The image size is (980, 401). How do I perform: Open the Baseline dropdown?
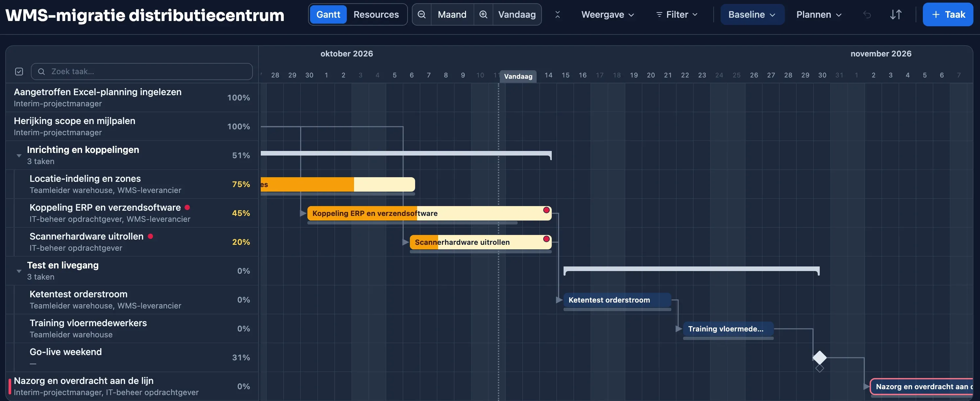(x=752, y=14)
